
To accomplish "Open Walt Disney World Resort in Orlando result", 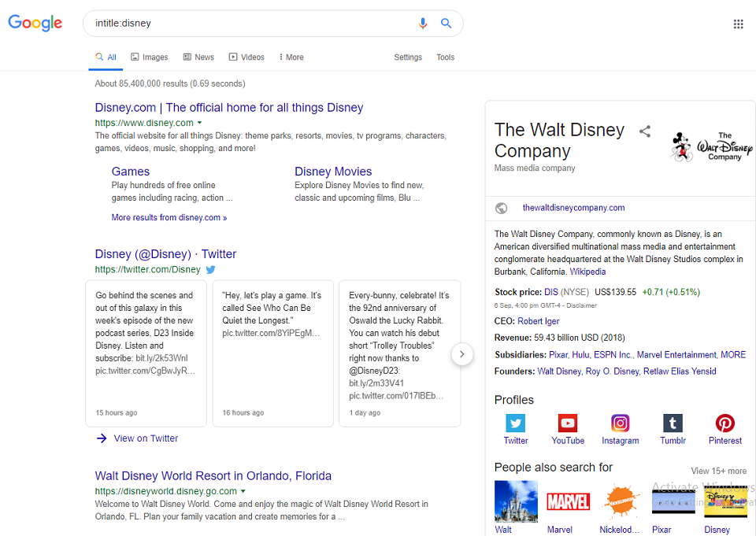I will click(x=213, y=475).
